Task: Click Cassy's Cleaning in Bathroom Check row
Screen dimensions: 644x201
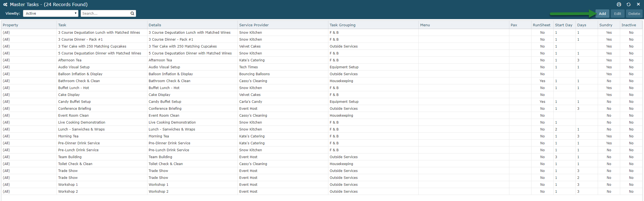Action: (253, 81)
